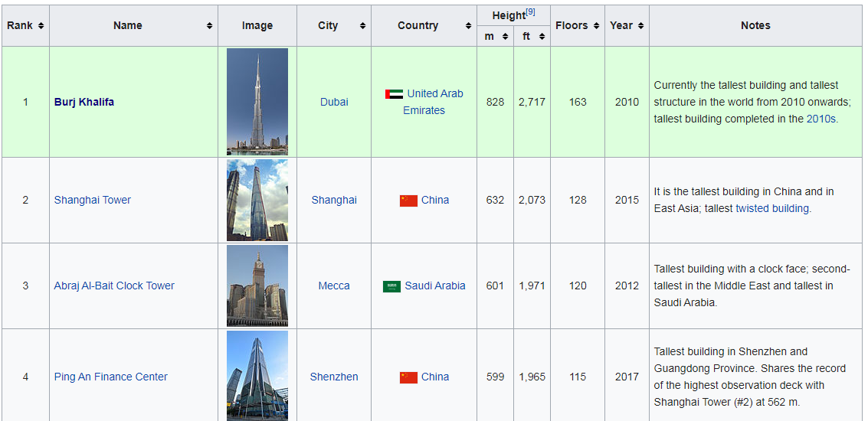Image resolution: width=868 pixels, height=421 pixels.
Task: Follow the 2010s link in Burj Khalifa notes
Action: click(x=821, y=119)
